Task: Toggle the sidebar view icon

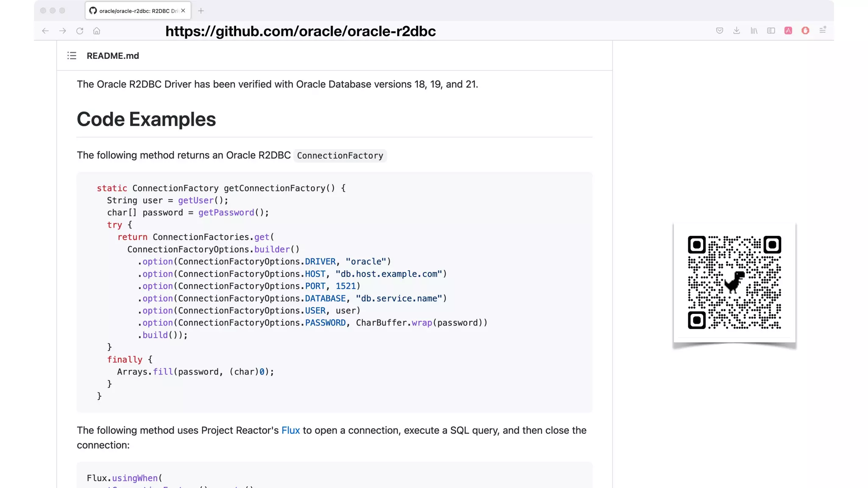Action: pos(771,30)
